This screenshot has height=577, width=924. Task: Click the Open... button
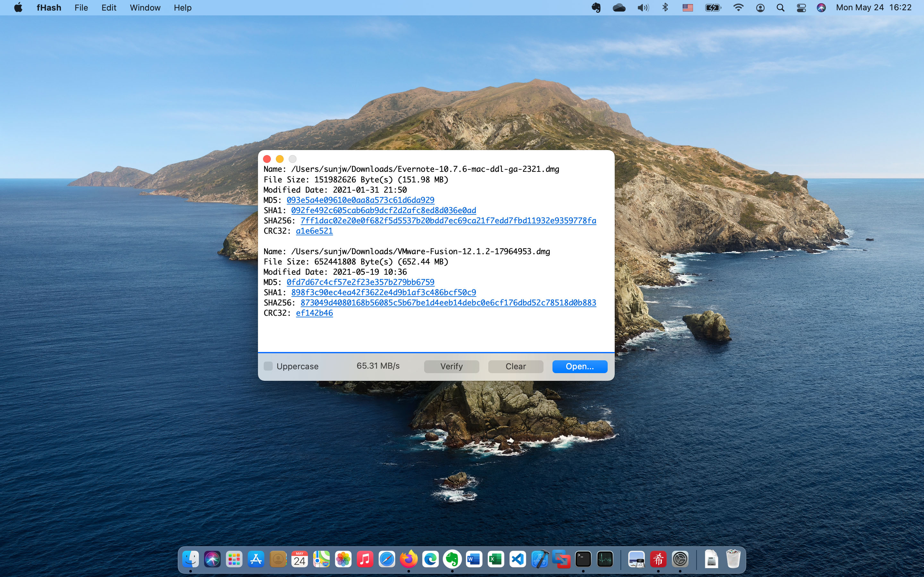point(579,366)
